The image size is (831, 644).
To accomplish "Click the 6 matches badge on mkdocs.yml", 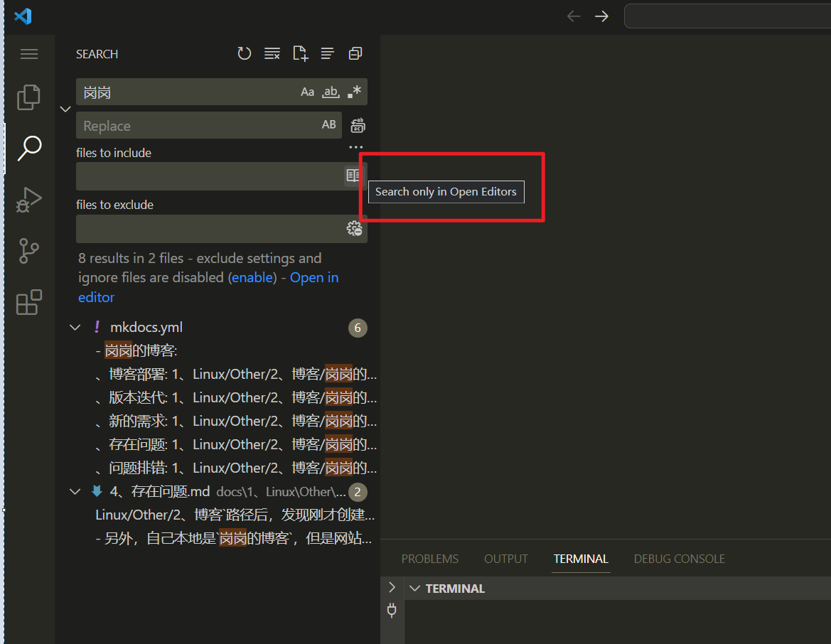I will (358, 328).
